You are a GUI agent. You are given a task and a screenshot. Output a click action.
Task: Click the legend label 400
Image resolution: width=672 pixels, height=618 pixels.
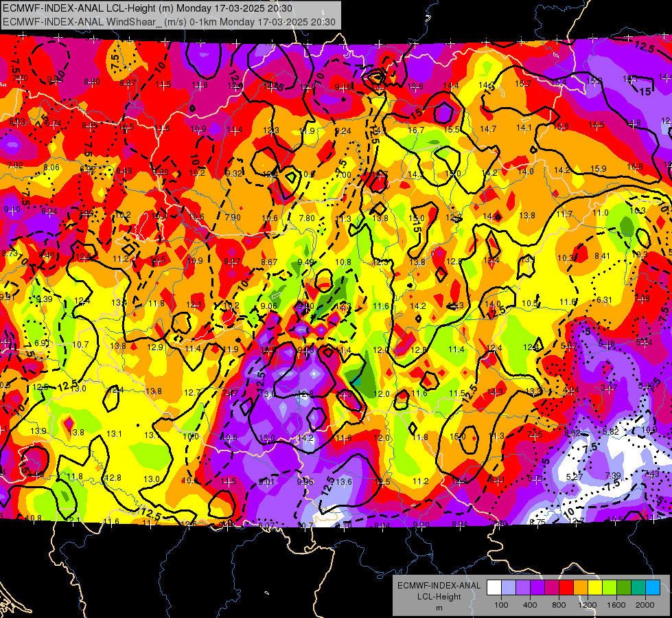click(x=530, y=605)
